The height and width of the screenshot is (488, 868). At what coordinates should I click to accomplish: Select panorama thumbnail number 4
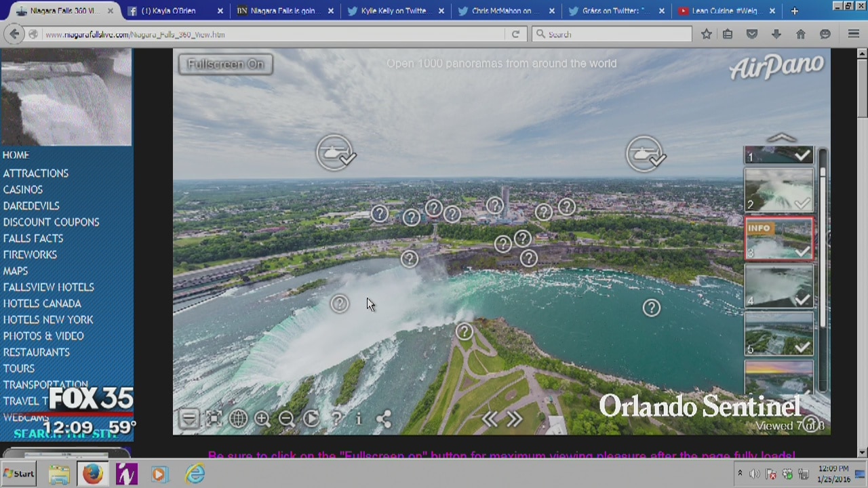coord(778,286)
